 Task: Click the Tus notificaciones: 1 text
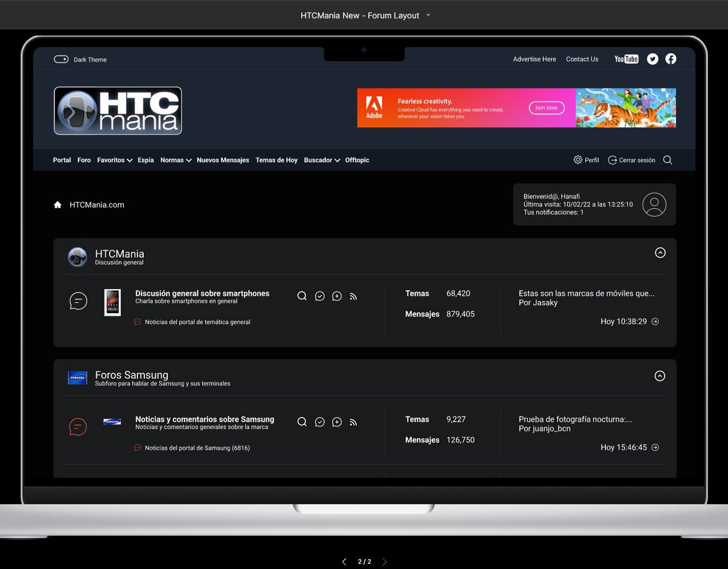click(553, 212)
